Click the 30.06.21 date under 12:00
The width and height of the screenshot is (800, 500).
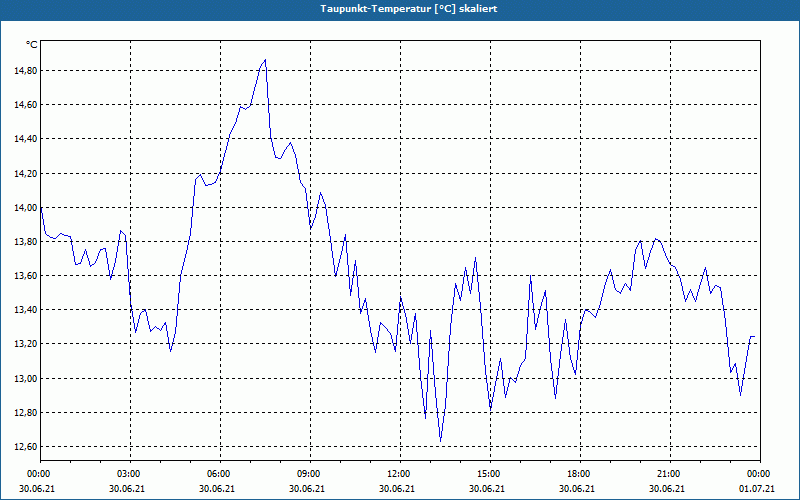397,488
